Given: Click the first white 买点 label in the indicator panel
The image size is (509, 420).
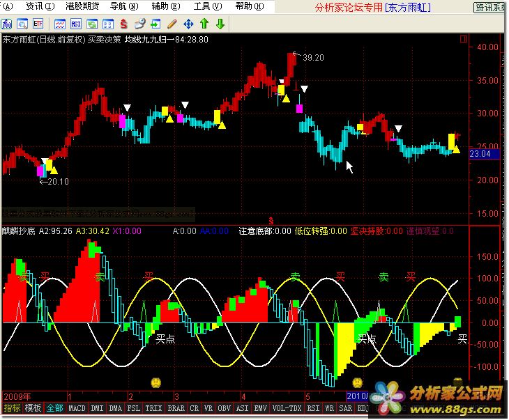Looking at the screenshot, I should pyautogui.click(x=165, y=339).
